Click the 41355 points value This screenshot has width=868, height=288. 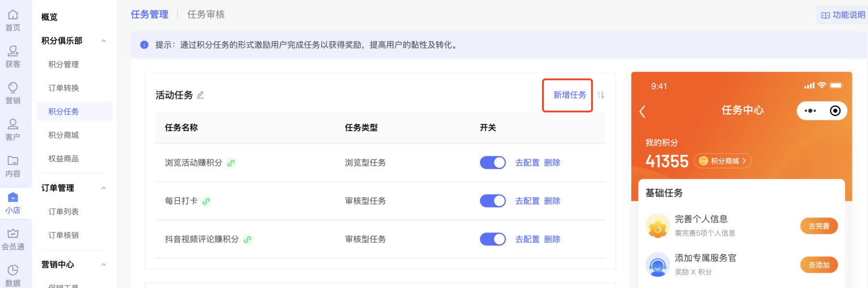tap(667, 161)
